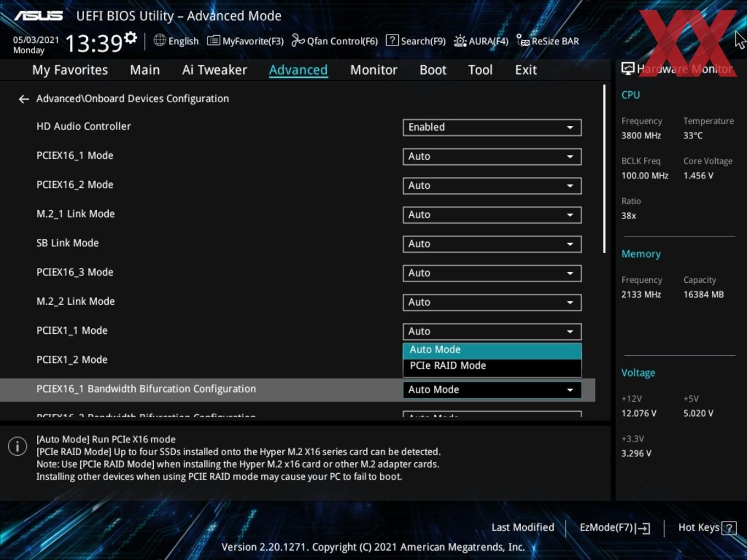Viewport: 747px width, 560px height.
Task: Select PCIEX1_1 Mode label
Action: pyautogui.click(x=72, y=330)
